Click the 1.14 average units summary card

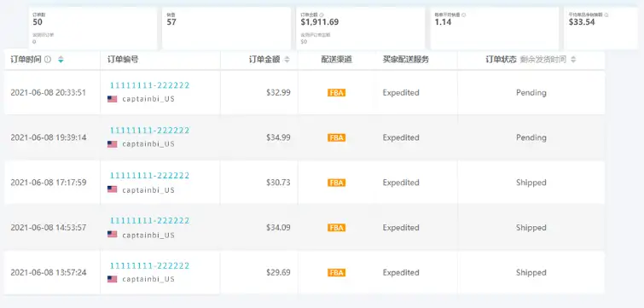click(495, 28)
